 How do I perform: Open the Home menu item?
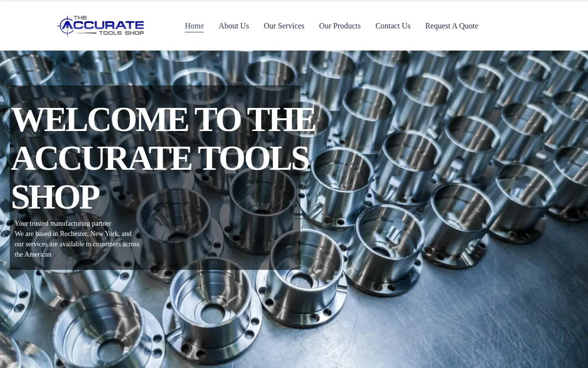click(194, 26)
